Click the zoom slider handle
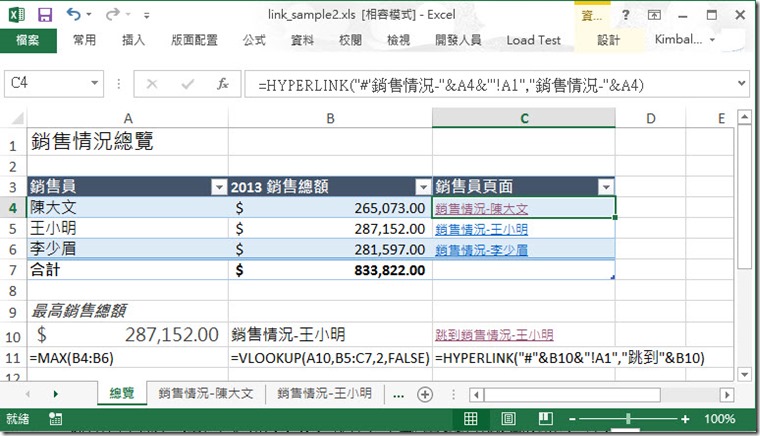 (629, 419)
